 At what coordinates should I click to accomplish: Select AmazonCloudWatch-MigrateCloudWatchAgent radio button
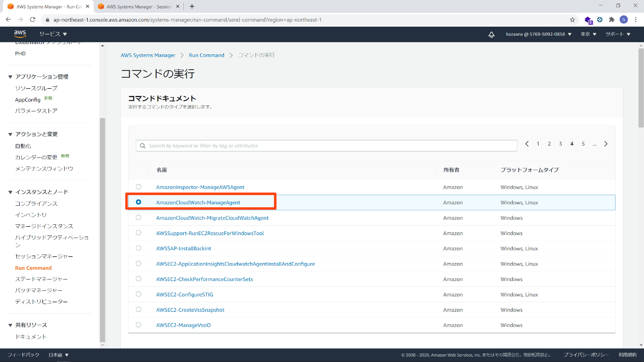138,217
